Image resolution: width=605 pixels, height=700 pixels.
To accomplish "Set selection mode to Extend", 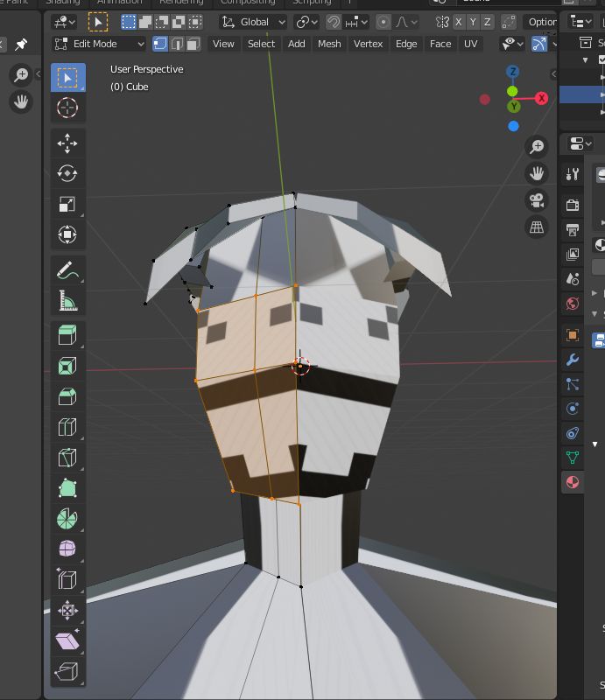I will pyautogui.click(x=145, y=22).
